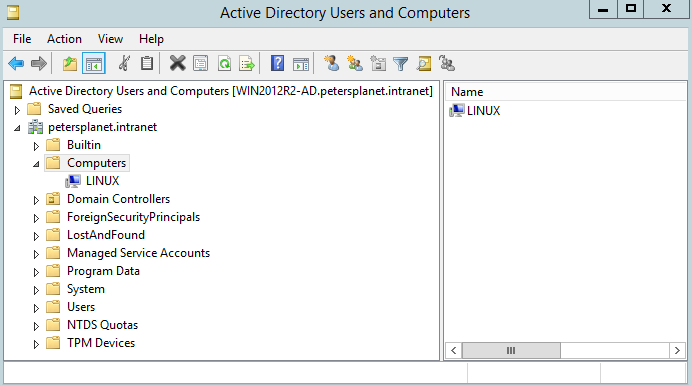Viewport: 692px width, 386px height.
Task: Minimize the Active Directory window
Action: pyautogui.click(x=603, y=9)
